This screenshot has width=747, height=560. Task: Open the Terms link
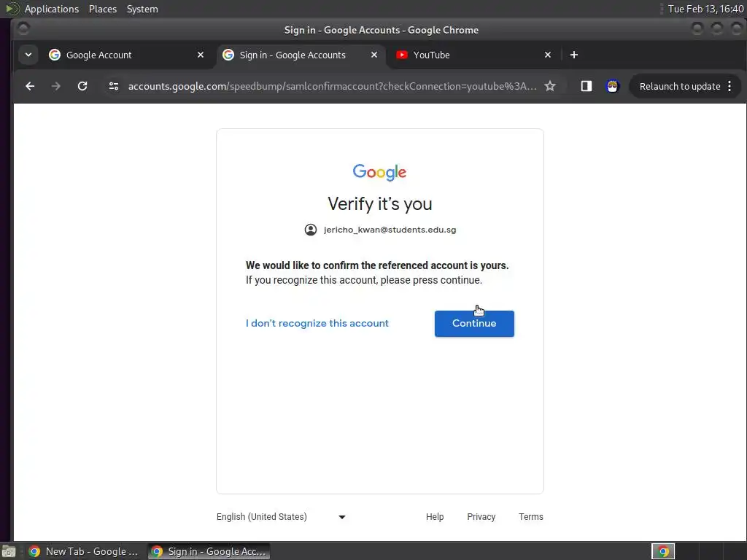[531, 517]
